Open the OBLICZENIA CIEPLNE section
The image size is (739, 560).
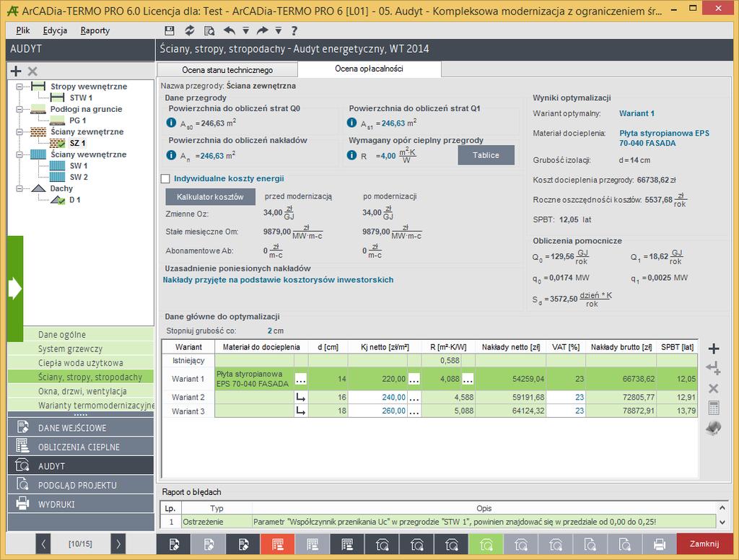pos(81,447)
